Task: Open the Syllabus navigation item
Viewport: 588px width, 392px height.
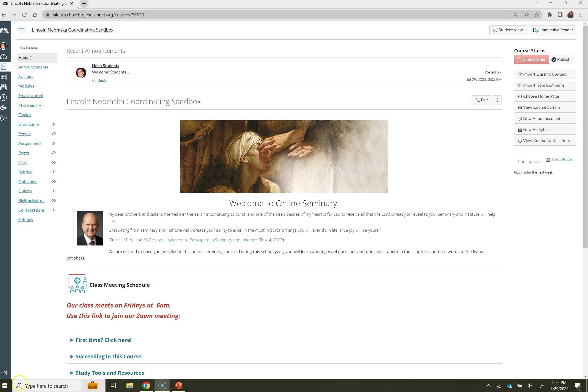Action: point(26,76)
